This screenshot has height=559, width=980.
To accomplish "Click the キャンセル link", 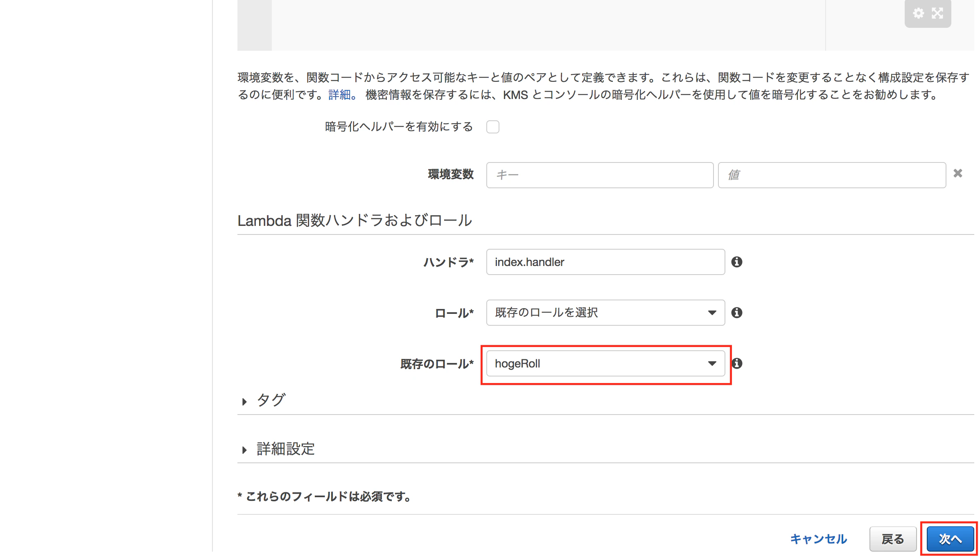I will [x=818, y=539].
